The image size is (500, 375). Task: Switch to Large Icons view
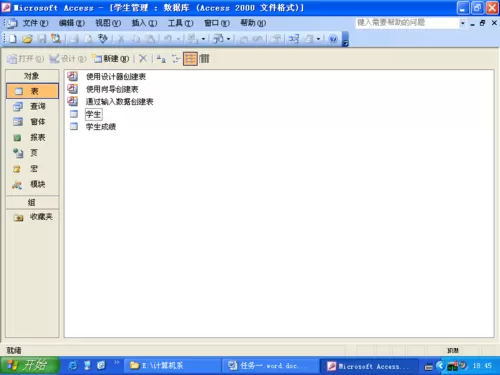pos(161,59)
